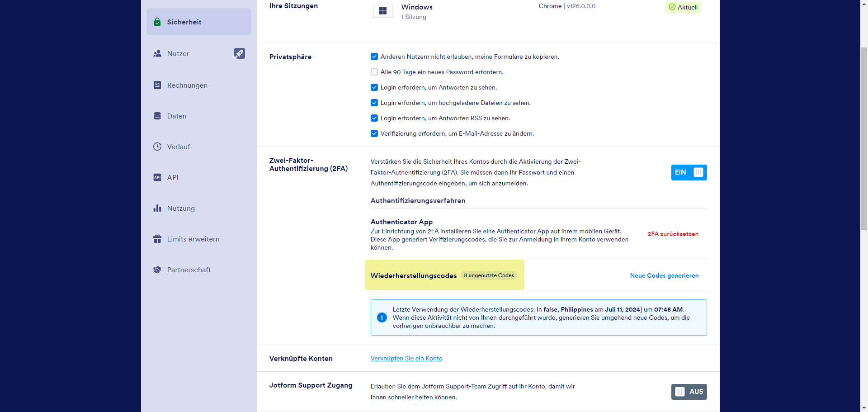Image resolution: width=868 pixels, height=412 pixels.
Task: Click the blue info icon in notice box
Action: [x=382, y=317]
